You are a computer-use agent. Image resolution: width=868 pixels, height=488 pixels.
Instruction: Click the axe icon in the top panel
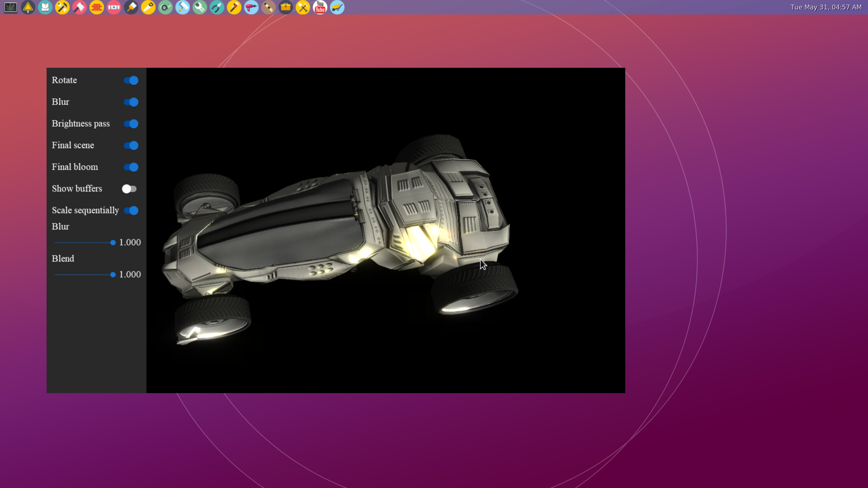(x=80, y=7)
